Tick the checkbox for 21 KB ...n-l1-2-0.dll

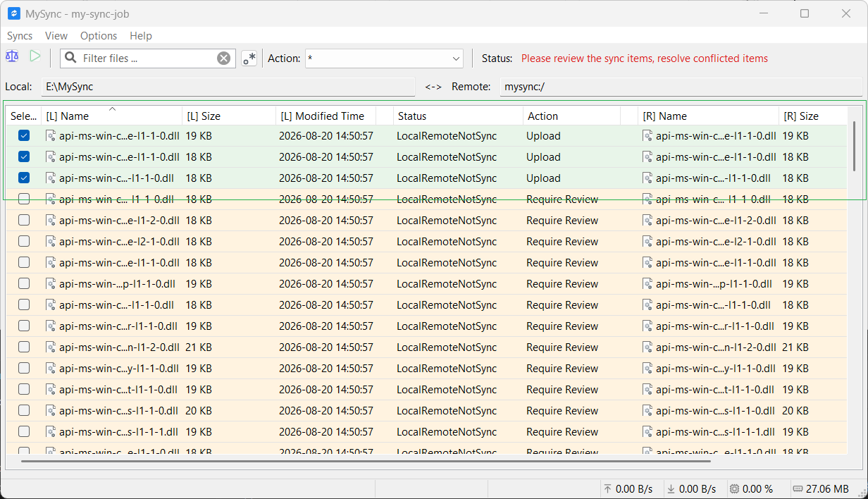click(x=24, y=347)
